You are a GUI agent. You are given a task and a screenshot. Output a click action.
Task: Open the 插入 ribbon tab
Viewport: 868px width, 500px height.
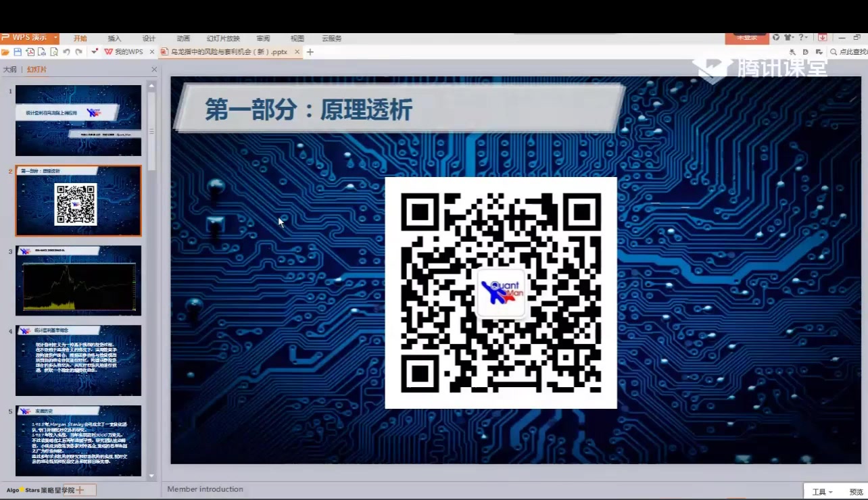click(x=114, y=39)
